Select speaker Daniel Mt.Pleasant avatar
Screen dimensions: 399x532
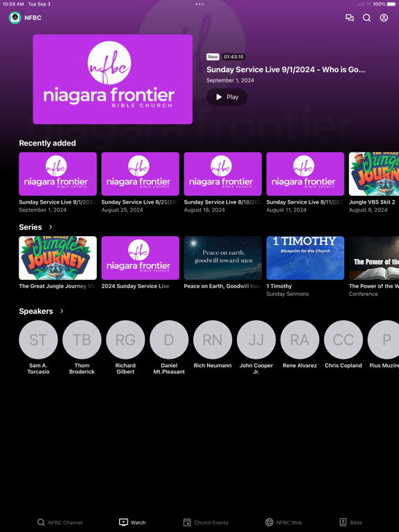point(169,339)
